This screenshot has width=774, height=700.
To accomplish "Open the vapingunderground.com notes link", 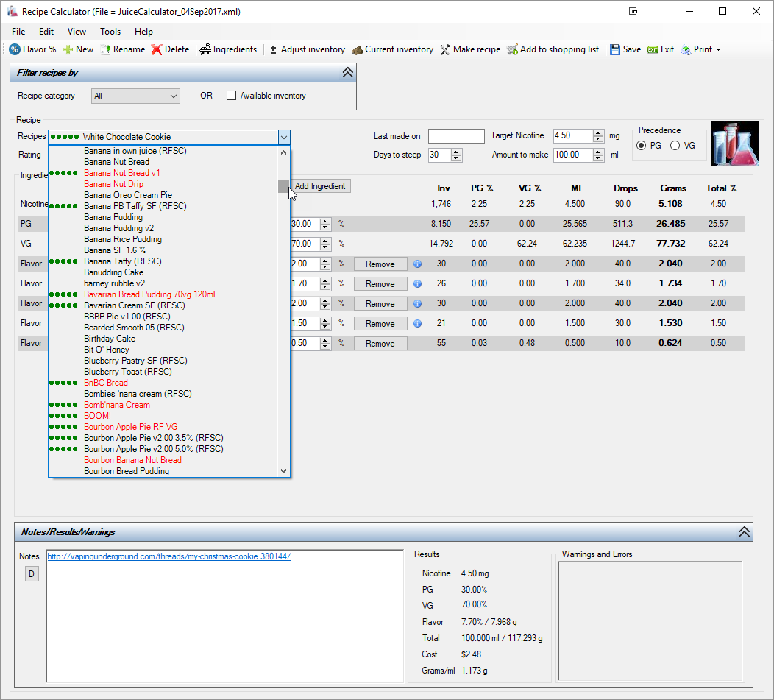I will 168,556.
